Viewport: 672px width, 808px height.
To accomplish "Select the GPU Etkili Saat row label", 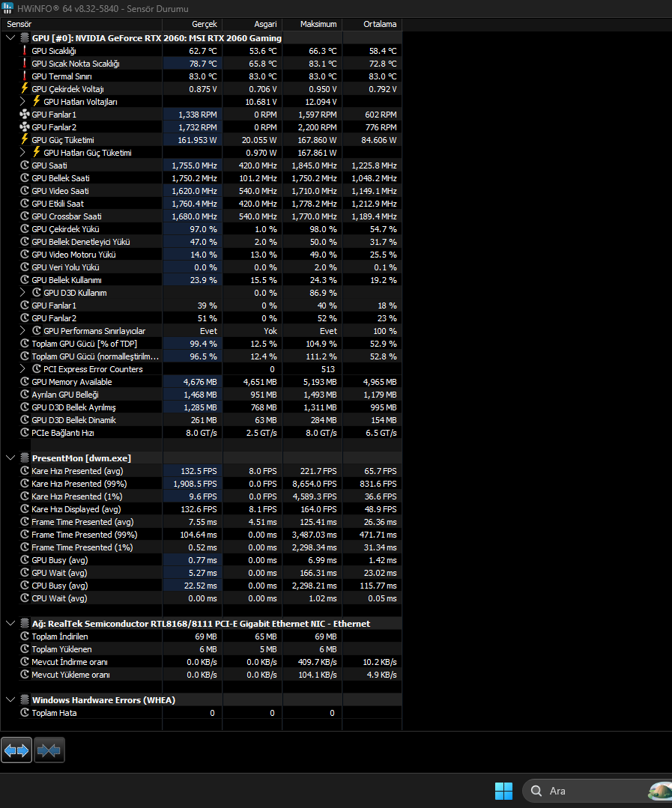I will (58, 204).
